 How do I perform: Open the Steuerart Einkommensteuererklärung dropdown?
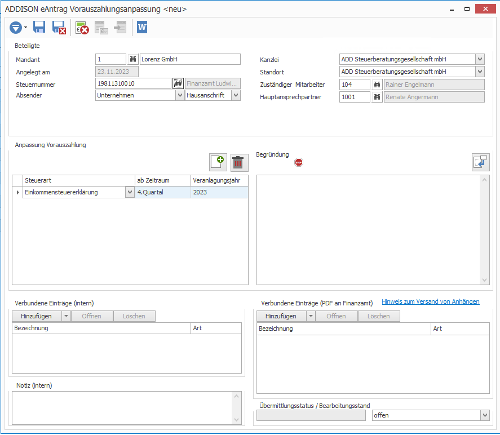130,192
